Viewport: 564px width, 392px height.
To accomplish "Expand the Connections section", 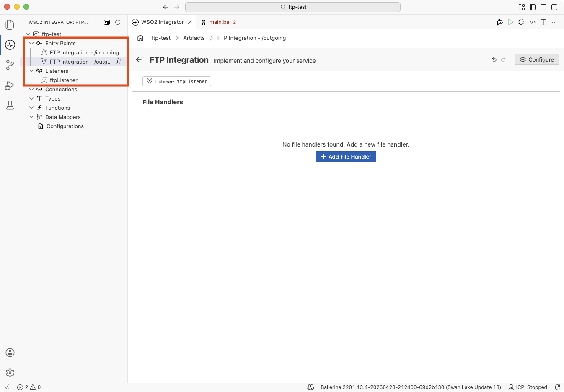I will (x=31, y=89).
